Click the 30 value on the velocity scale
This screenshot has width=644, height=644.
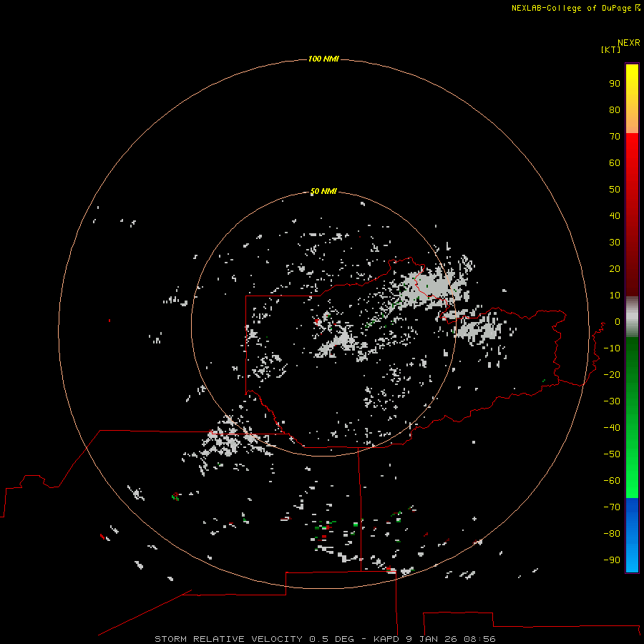(x=615, y=243)
